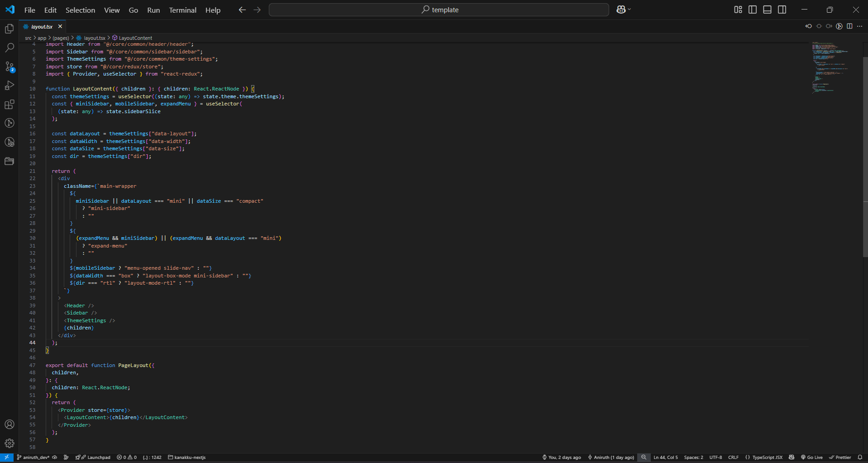This screenshot has width=868, height=463.
Task: Open the Copilot dropdown arrow
Action: tap(629, 10)
